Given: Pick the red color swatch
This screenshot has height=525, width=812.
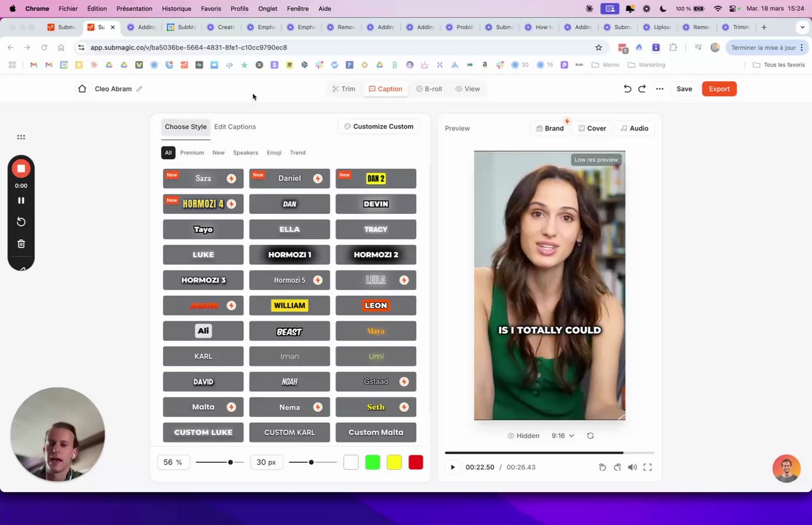Looking at the screenshot, I should click(x=416, y=462).
